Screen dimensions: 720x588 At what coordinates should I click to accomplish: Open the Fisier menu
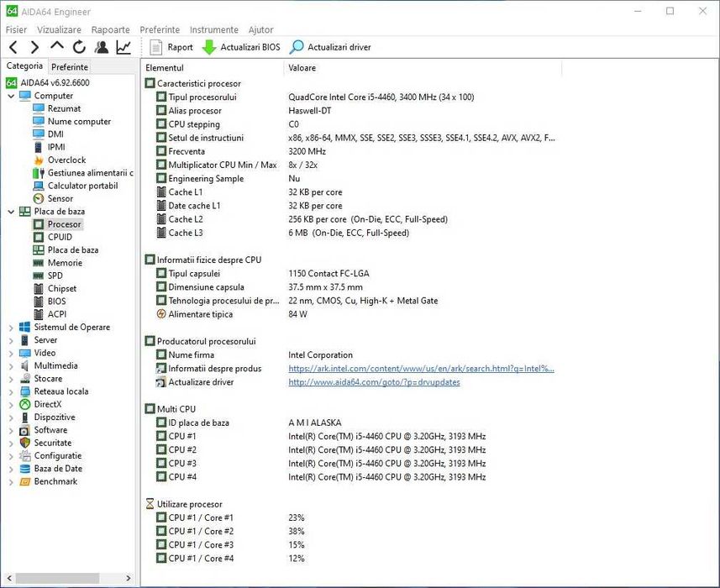coord(16,30)
